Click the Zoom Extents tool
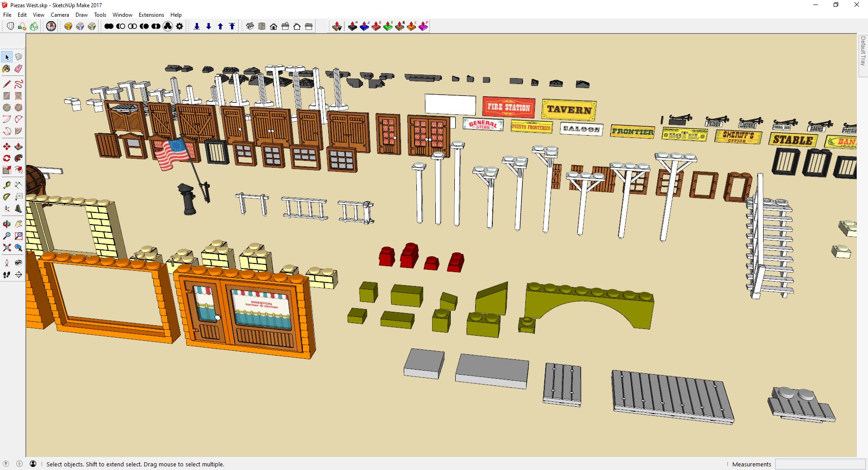 [7, 248]
